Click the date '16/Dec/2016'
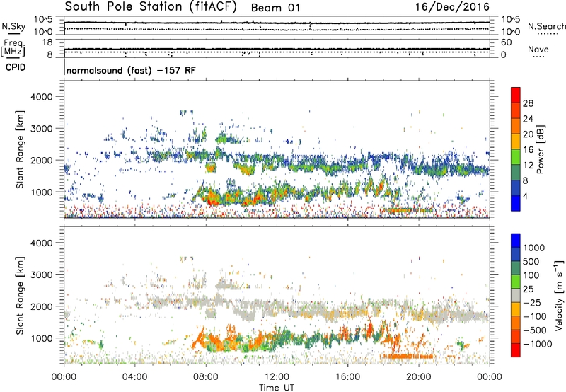The height and width of the screenshot is (392, 566). [x=452, y=6]
